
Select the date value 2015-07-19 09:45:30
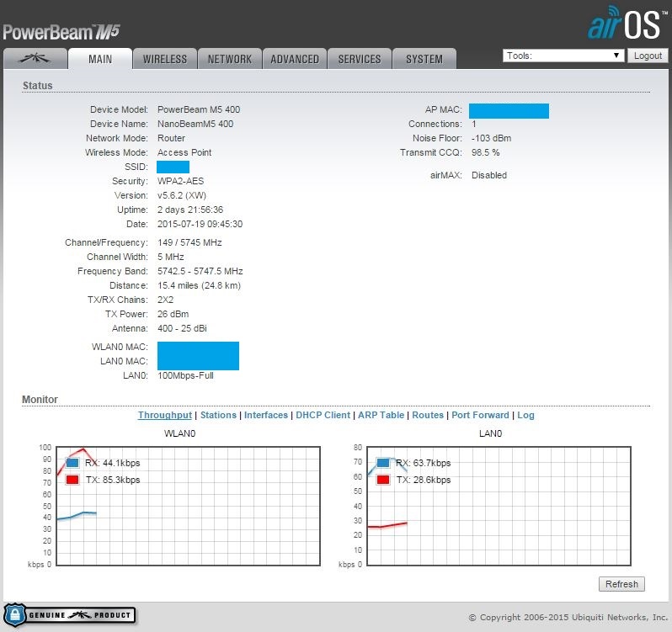200,224
